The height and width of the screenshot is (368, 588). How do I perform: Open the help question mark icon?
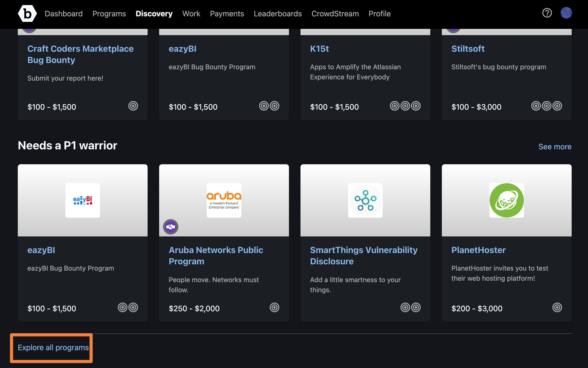tap(547, 13)
